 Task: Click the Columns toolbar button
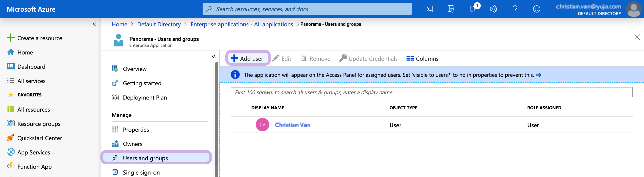(422, 59)
